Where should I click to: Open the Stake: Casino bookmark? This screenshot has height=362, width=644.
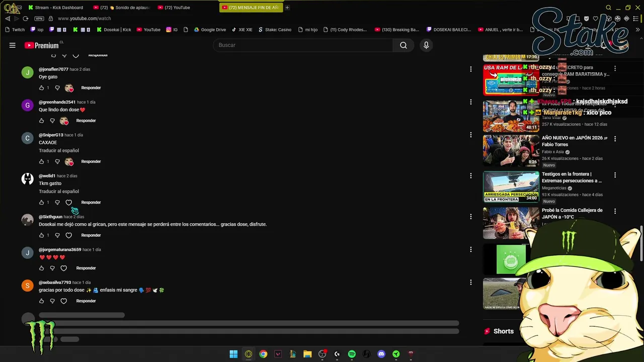click(x=275, y=30)
